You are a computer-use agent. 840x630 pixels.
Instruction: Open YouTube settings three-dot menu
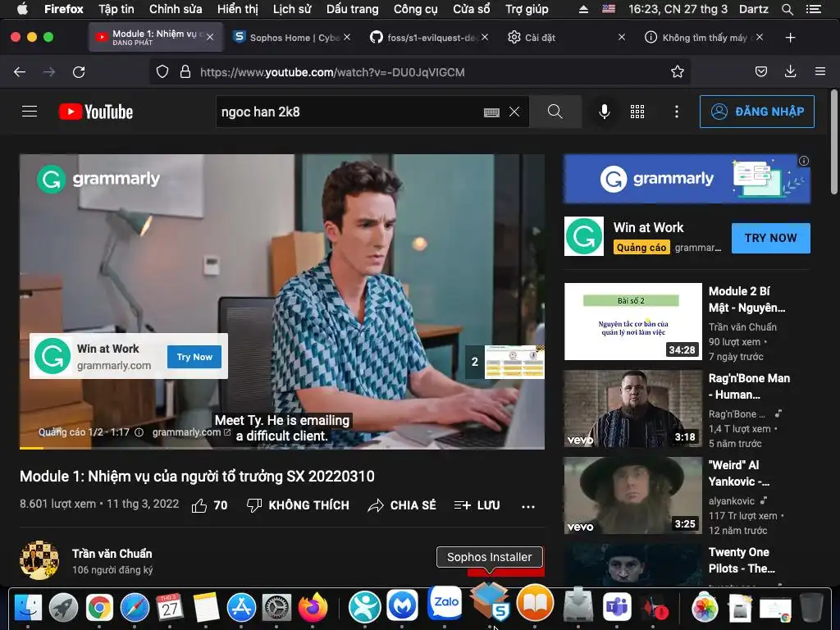[x=677, y=112]
